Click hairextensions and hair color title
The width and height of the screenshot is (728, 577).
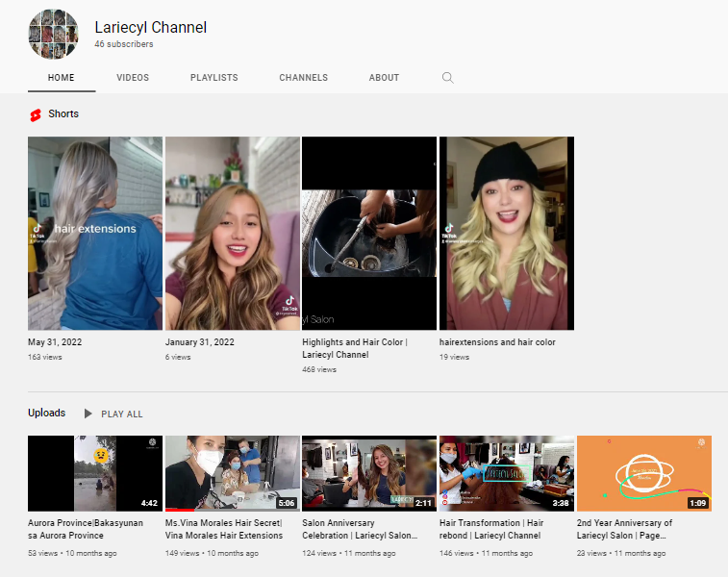tap(497, 342)
